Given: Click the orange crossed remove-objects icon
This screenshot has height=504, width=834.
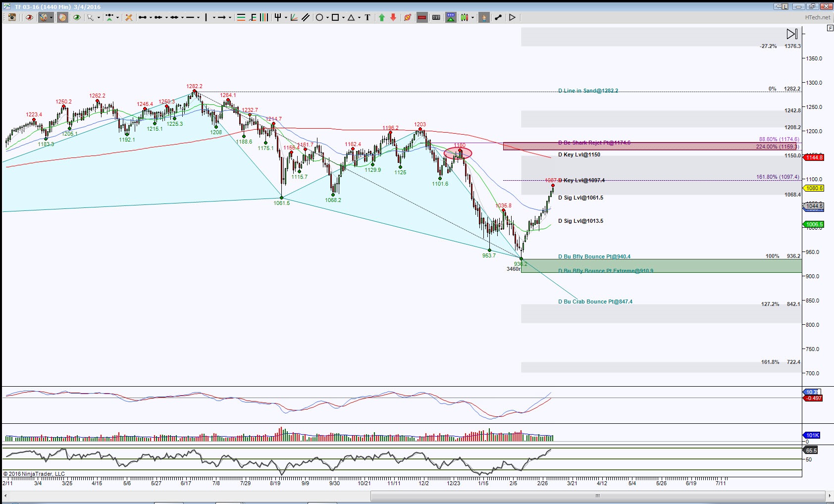Looking at the screenshot, I should 129,17.
